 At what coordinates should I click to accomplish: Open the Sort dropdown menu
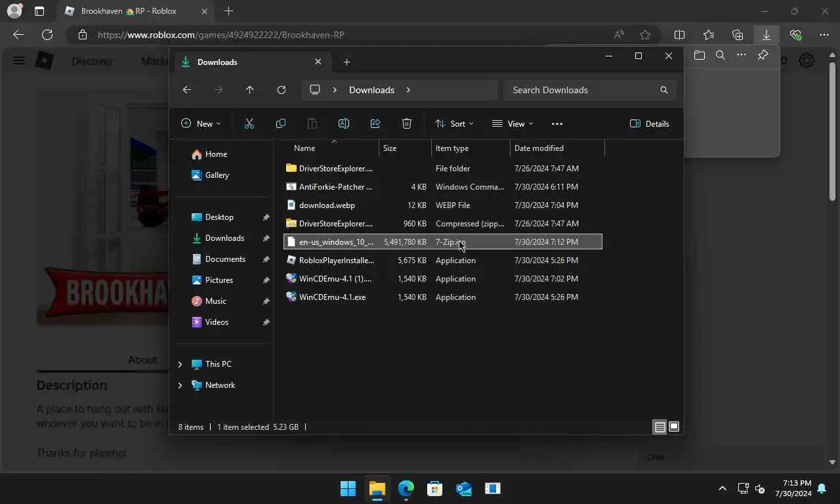(x=454, y=123)
